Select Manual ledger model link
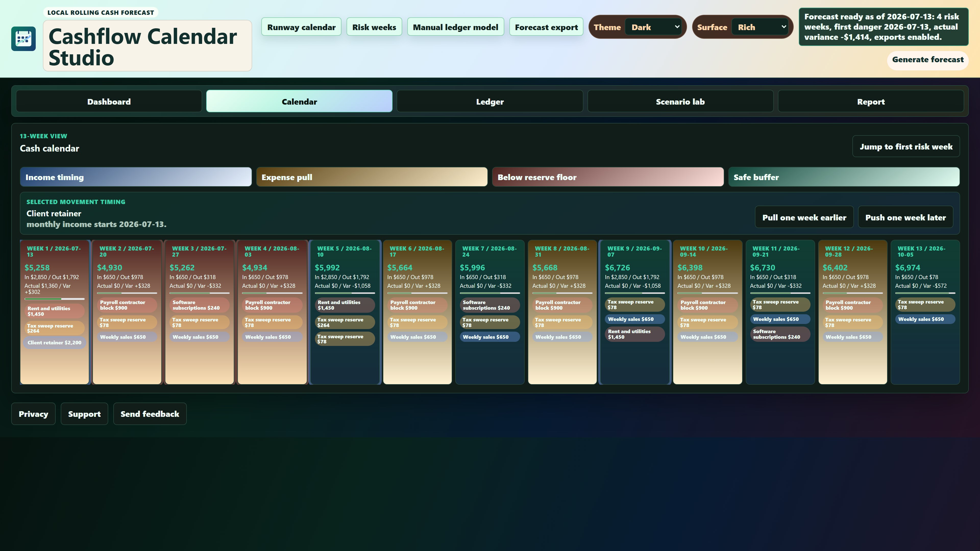The image size is (980, 551). tap(455, 27)
